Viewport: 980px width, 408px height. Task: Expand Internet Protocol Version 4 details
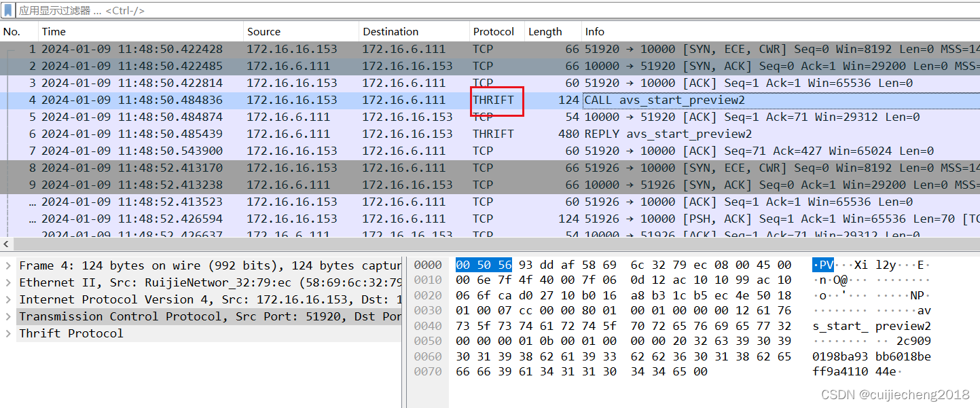(7, 299)
